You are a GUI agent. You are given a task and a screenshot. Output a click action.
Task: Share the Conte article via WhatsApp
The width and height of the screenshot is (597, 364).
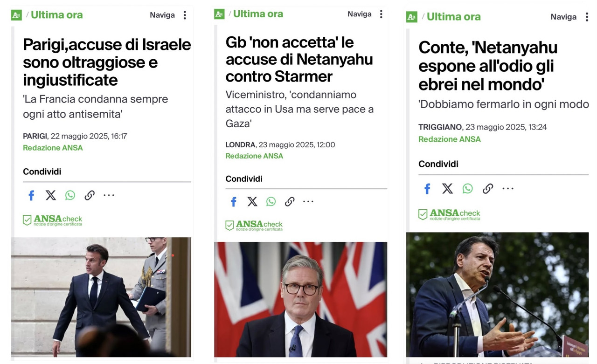[x=467, y=188]
